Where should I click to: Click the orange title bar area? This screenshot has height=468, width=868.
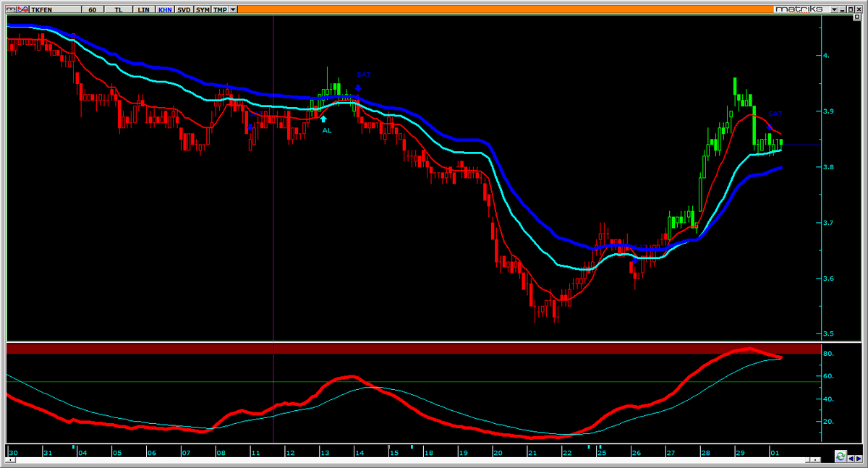[x=506, y=9]
